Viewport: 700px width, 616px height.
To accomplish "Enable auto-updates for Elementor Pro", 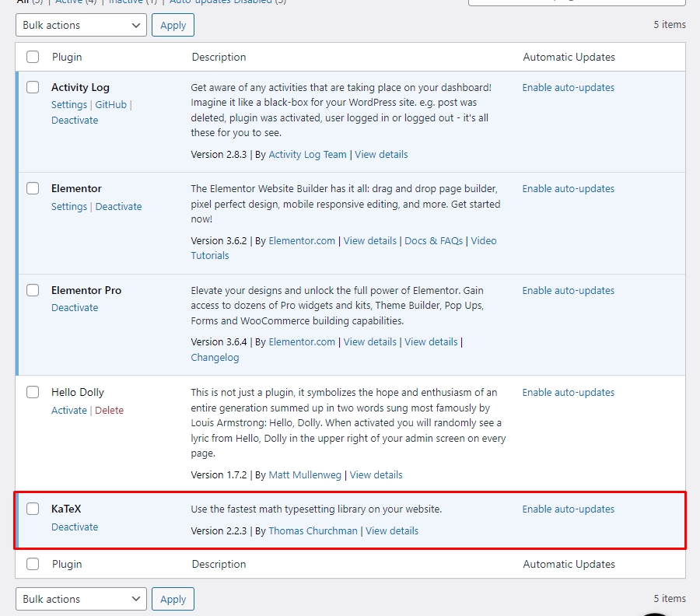I will click(569, 291).
